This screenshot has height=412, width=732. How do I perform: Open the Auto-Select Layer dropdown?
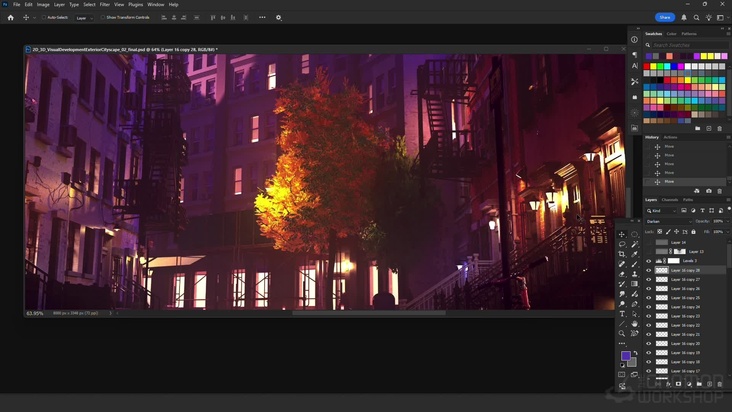84,18
